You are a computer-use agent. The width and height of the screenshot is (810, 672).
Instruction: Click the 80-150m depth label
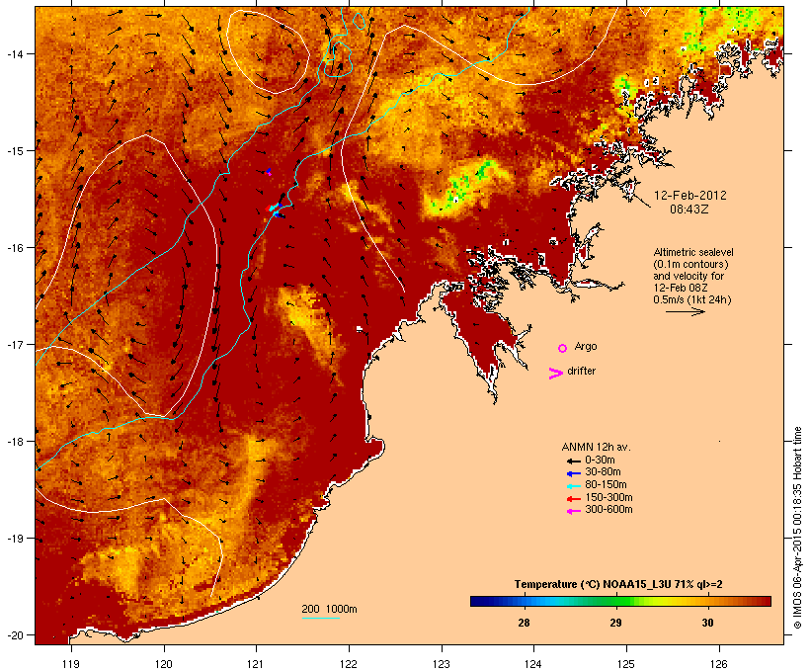606,485
